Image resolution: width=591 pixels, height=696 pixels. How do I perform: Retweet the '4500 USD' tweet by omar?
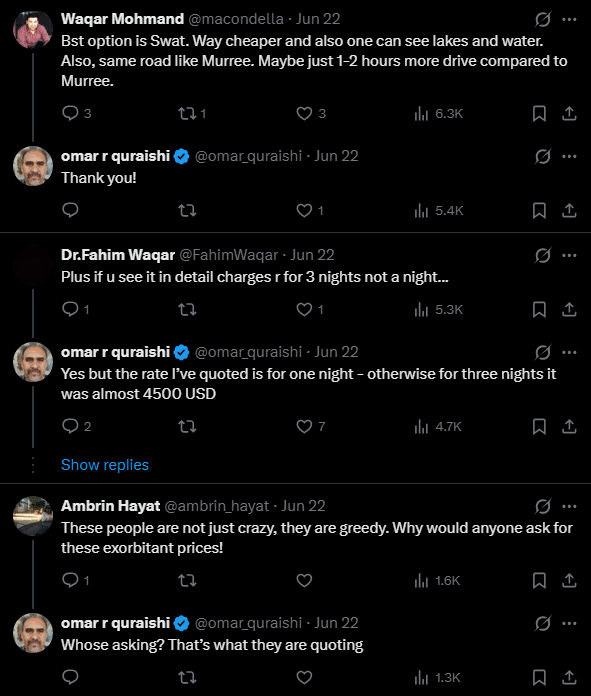[187, 427]
